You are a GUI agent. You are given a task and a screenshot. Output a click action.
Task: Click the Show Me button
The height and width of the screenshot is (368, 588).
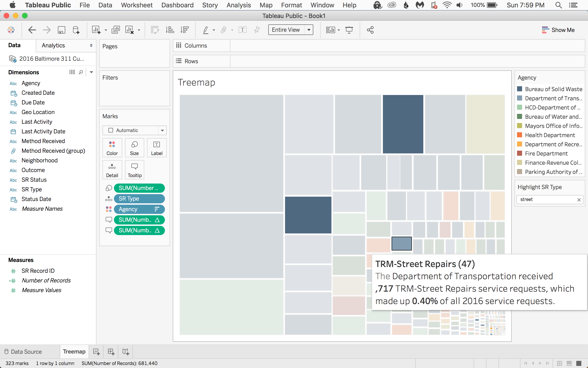click(x=558, y=30)
